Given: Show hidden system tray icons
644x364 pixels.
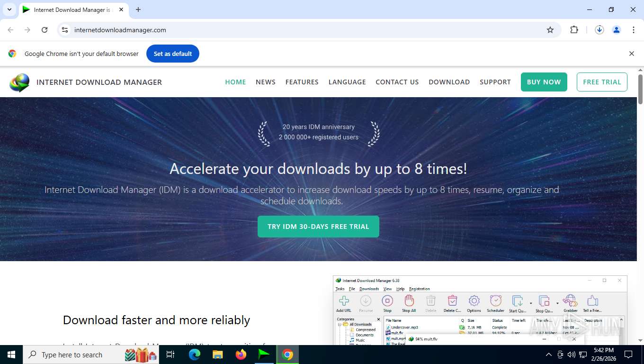Looking at the screenshot, I should (549, 355).
